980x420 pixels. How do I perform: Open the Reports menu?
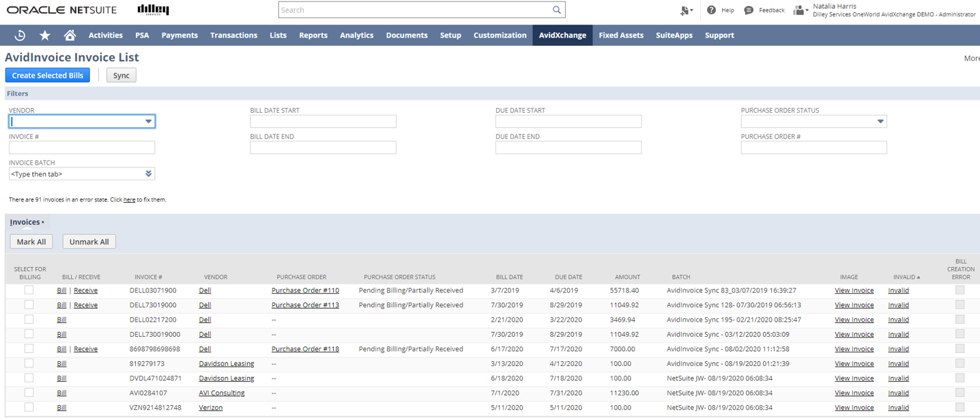pyautogui.click(x=313, y=36)
